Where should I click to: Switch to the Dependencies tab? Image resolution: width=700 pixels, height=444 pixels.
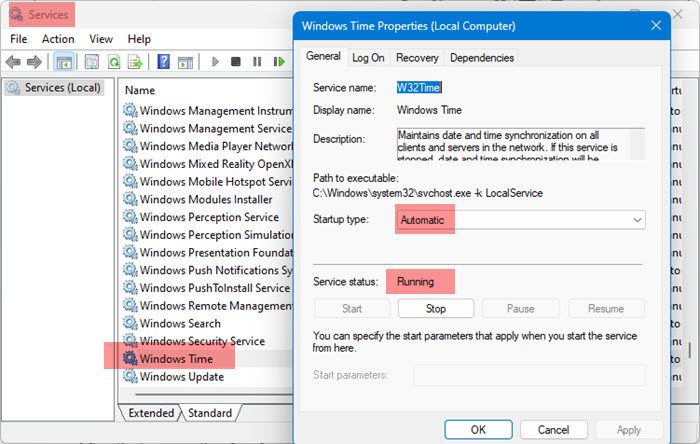click(x=482, y=58)
